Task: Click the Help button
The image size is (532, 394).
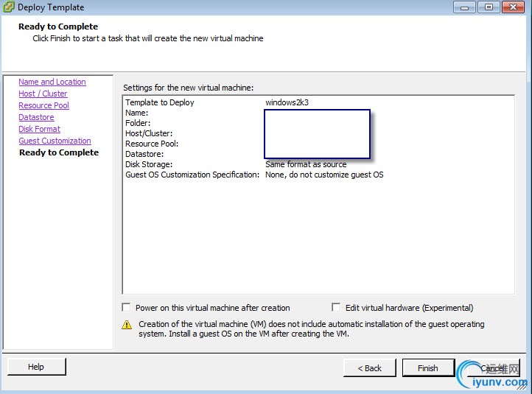Action: click(x=36, y=367)
